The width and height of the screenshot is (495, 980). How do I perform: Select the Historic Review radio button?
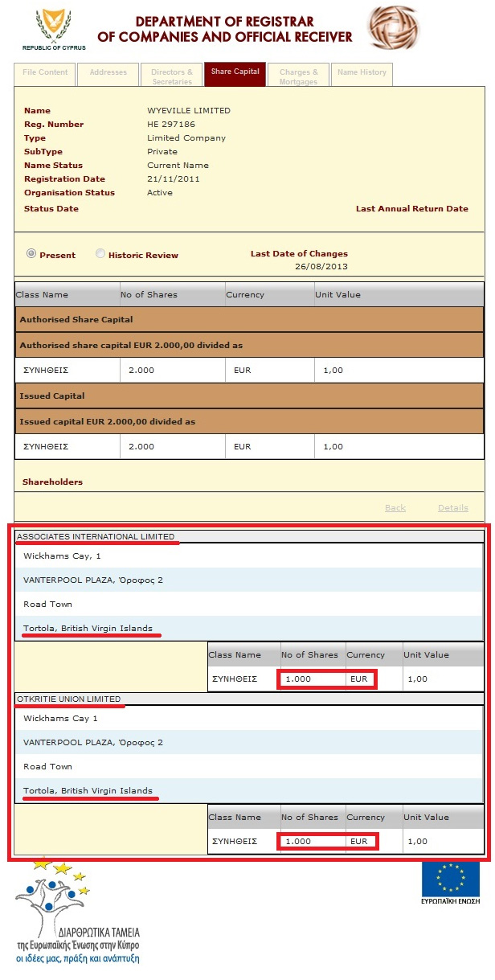click(100, 254)
